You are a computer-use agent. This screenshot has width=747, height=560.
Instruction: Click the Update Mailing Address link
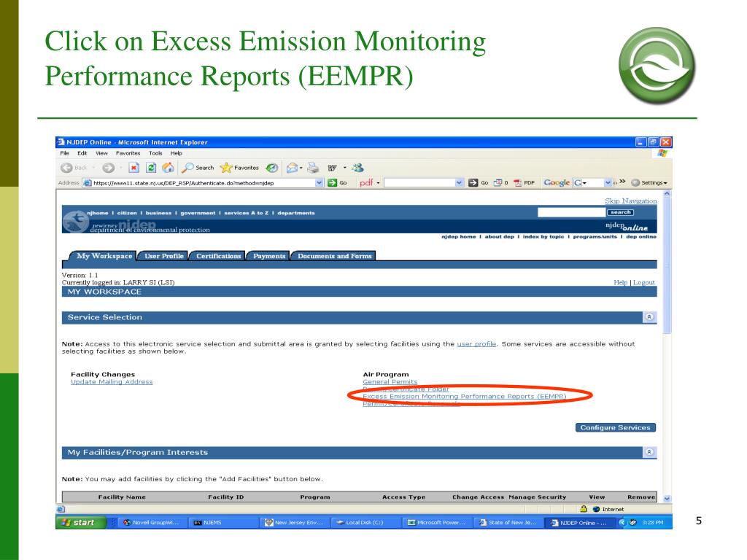point(112,382)
